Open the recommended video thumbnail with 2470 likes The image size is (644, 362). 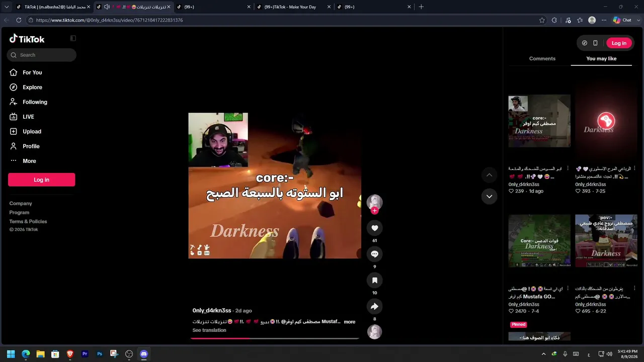coord(539,241)
